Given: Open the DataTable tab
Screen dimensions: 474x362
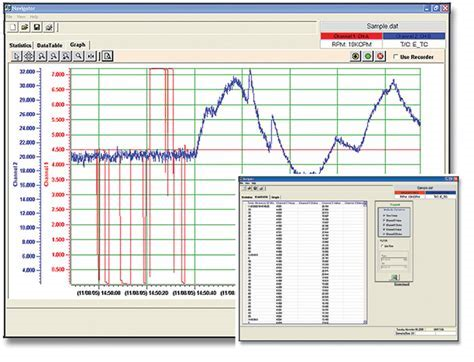Looking at the screenshot, I should point(49,45).
